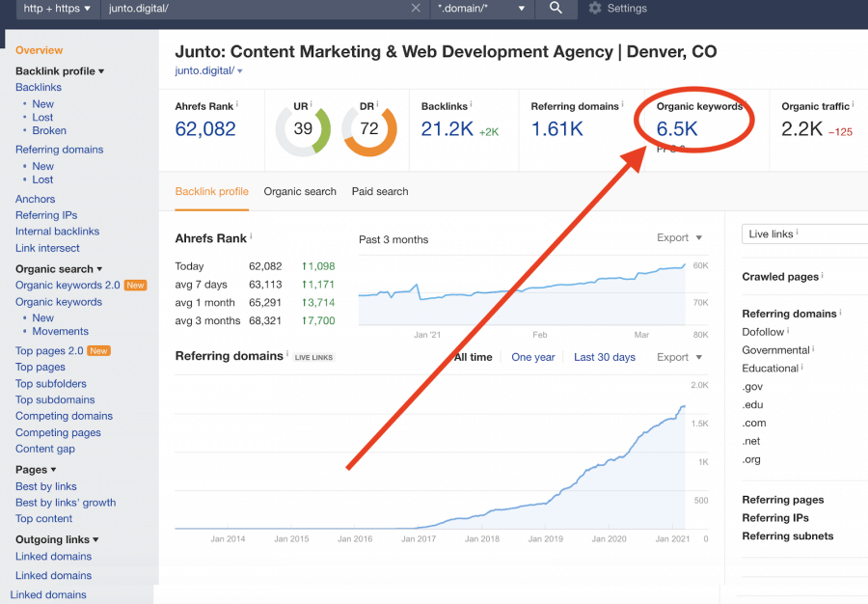The width and height of the screenshot is (868, 604).
Task: Show info for the Organic traffic metric
Action: click(x=854, y=103)
